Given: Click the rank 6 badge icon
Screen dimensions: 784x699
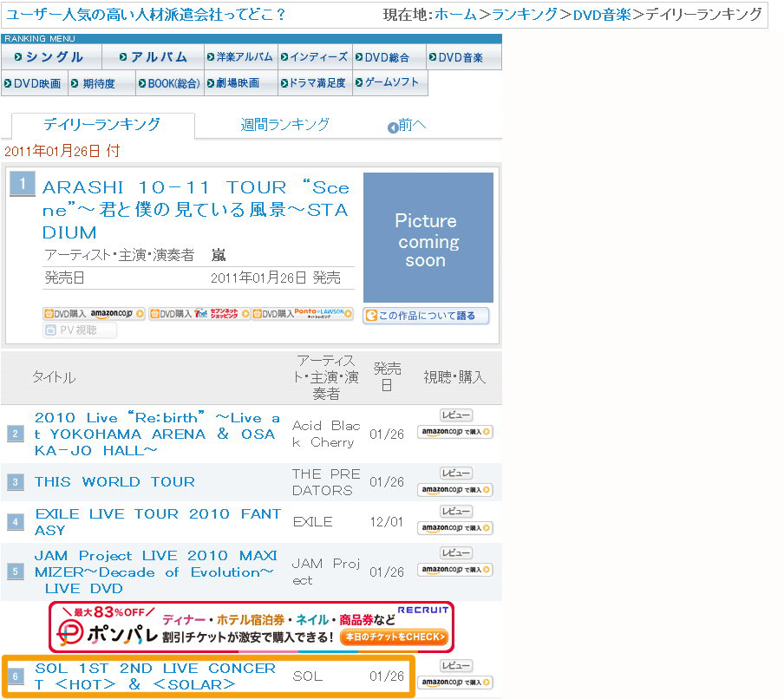Looking at the screenshot, I should pyautogui.click(x=16, y=676).
